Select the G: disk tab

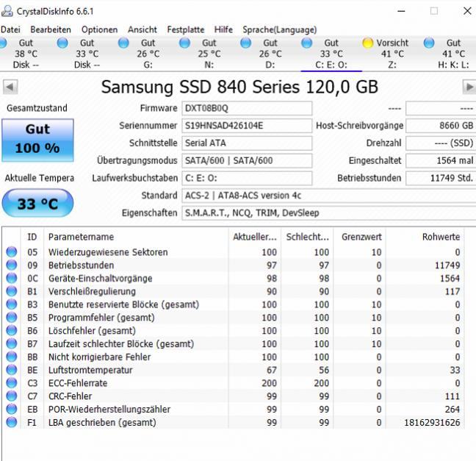point(148,54)
